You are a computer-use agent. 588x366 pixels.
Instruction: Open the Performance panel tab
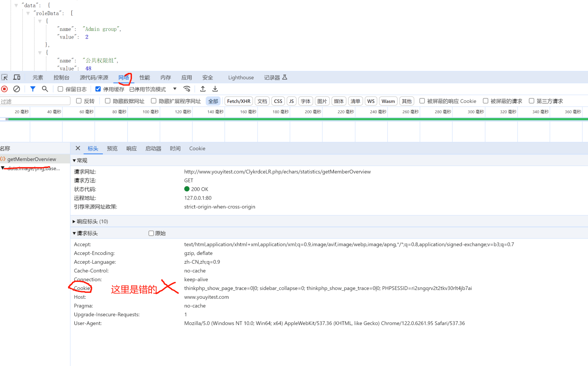145,77
